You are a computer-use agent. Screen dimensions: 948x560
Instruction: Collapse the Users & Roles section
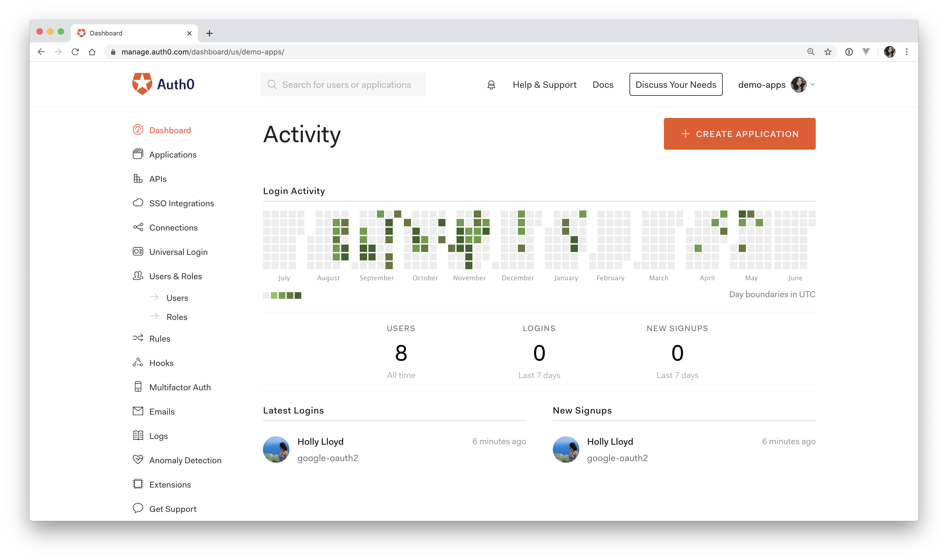175,276
